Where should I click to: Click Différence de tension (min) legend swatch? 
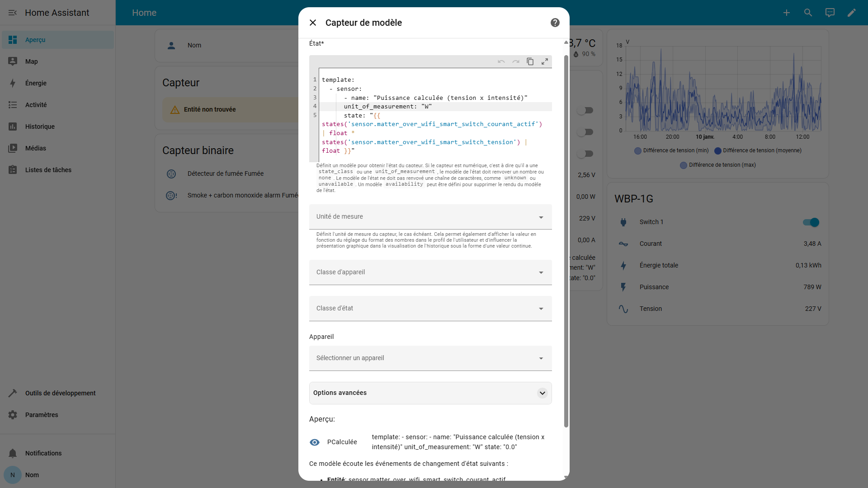[638, 151]
